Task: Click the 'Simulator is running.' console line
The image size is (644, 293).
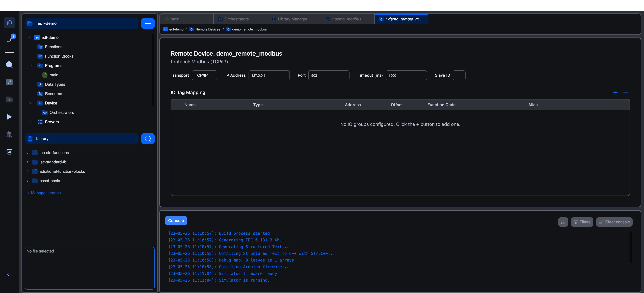Action: coord(219,280)
